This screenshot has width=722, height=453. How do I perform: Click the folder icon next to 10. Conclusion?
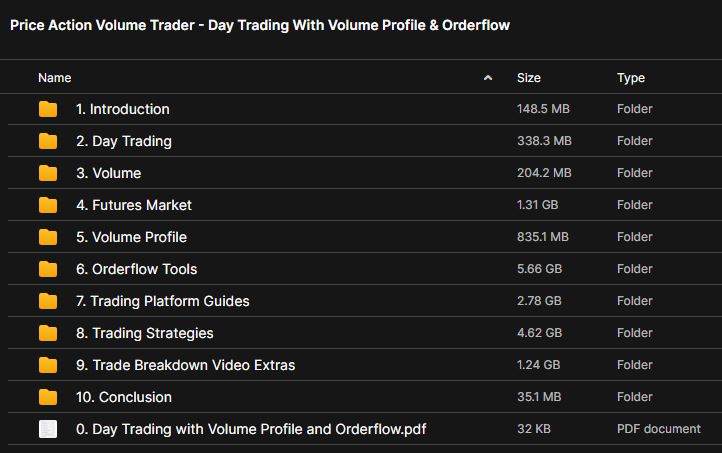pos(48,397)
